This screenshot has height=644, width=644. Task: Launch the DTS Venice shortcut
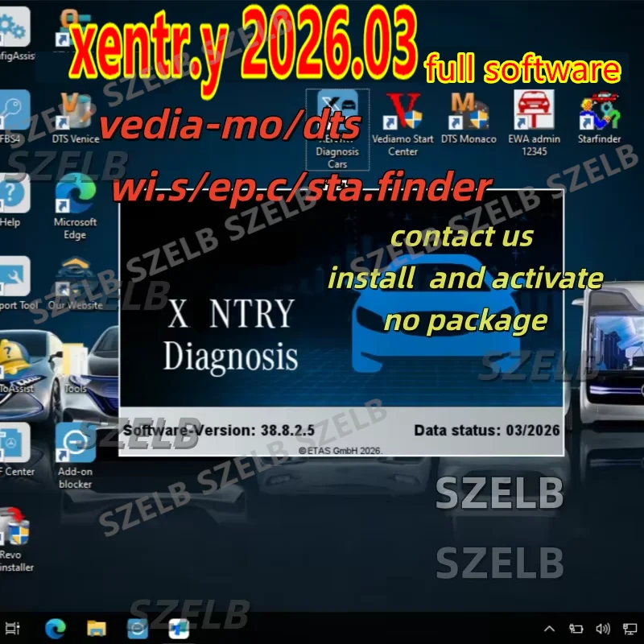(x=76, y=118)
